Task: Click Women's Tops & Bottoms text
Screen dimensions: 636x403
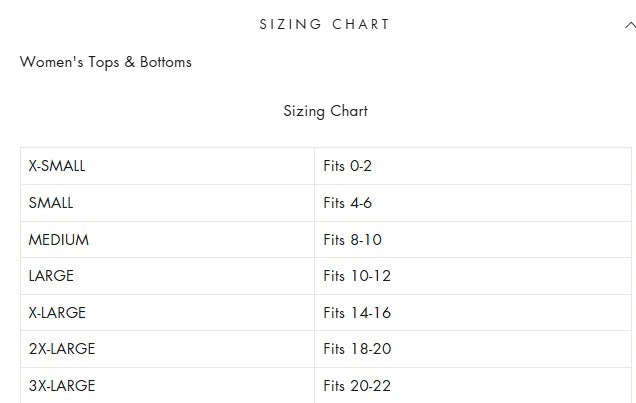Action: click(105, 62)
